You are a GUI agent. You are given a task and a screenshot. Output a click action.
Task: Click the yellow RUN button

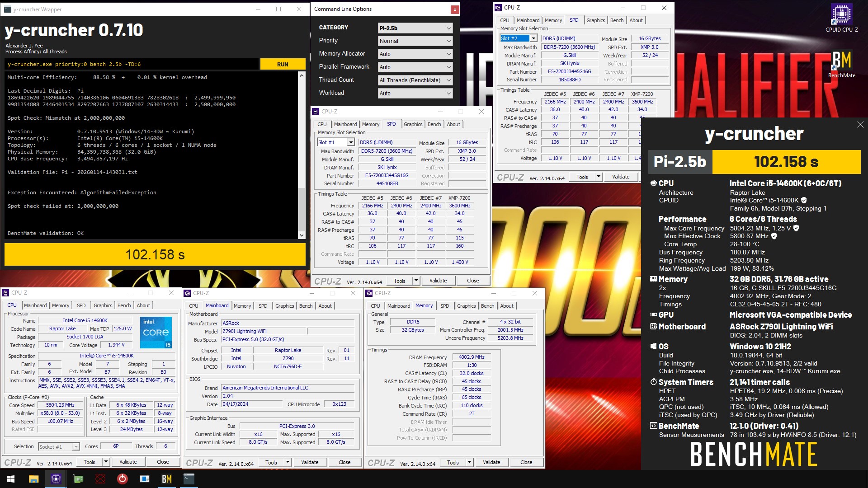pyautogui.click(x=283, y=64)
